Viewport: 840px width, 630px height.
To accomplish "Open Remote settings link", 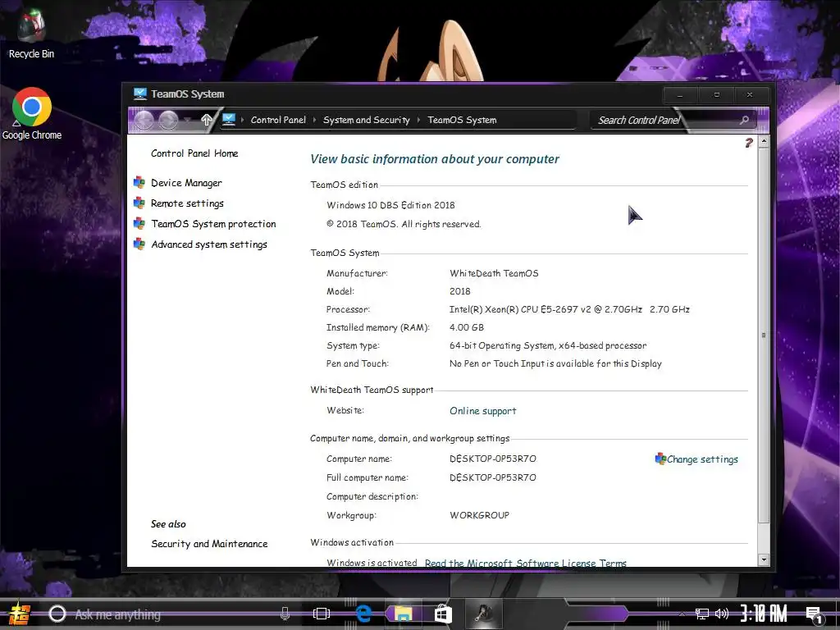I will pyautogui.click(x=187, y=203).
